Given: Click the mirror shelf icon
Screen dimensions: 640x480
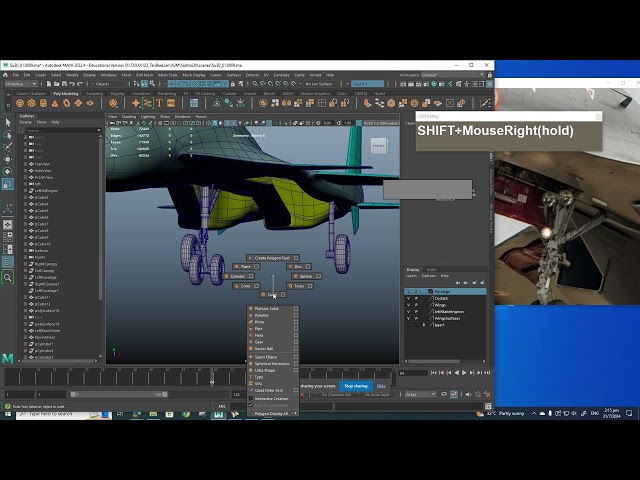Looking at the screenshot, I should coord(285,103).
